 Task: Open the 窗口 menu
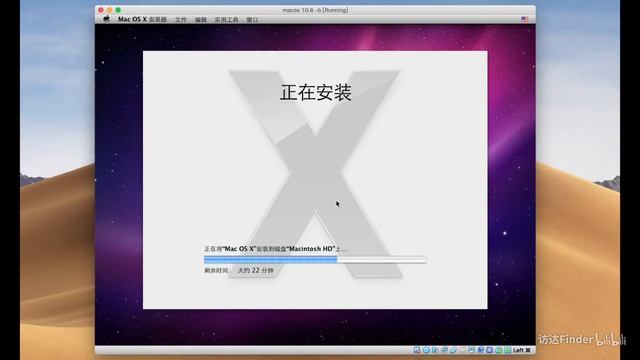click(252, 20)
